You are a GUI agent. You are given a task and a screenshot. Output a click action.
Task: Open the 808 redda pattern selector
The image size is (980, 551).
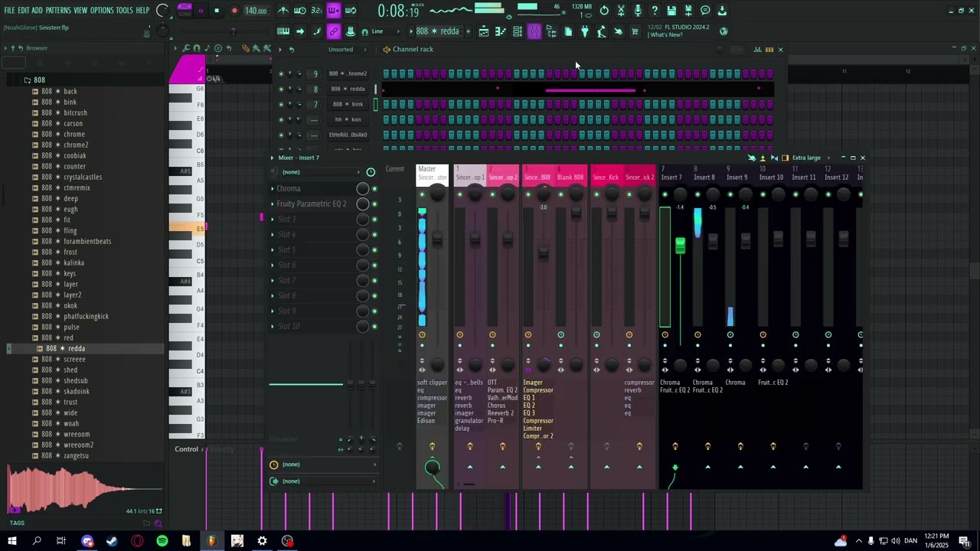[436, 31]
